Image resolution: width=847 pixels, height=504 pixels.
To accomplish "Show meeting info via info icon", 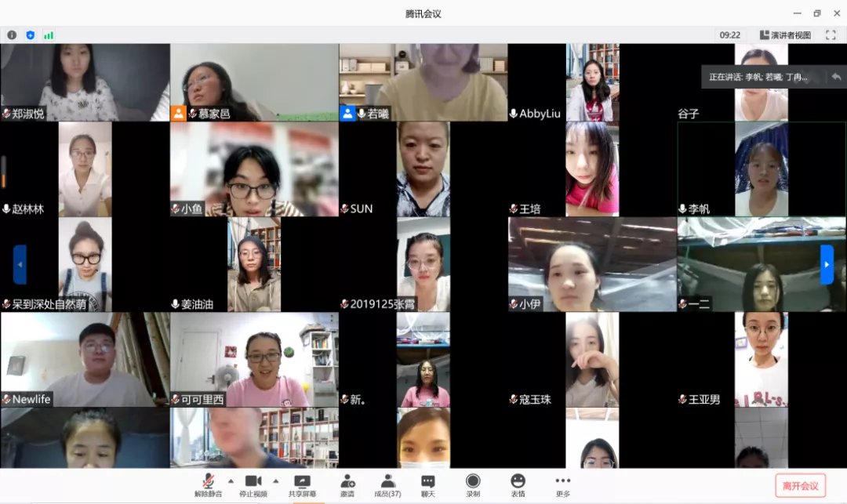I will pyautogui.click(x=12, y=35).
